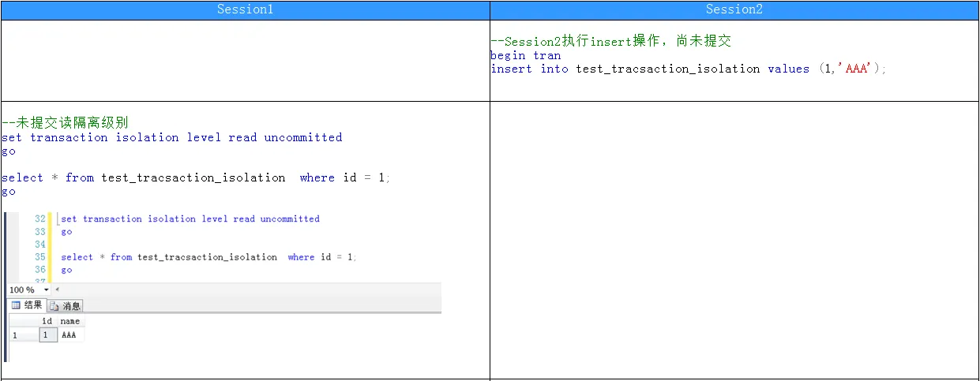Select the id column header in results
This screenshot has width=980, height=381.
click(47, 321)
